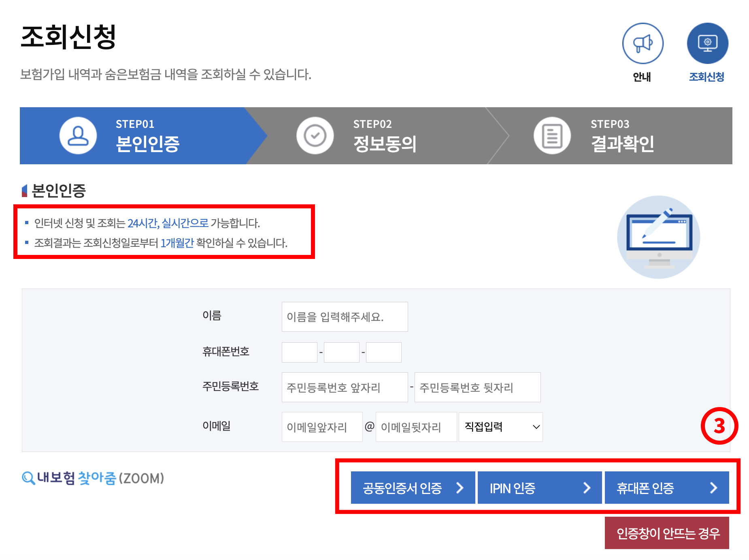This screenshot has height=560, width=749.
Task: Select the 안내 label text
Action: [x=642, y=77]
